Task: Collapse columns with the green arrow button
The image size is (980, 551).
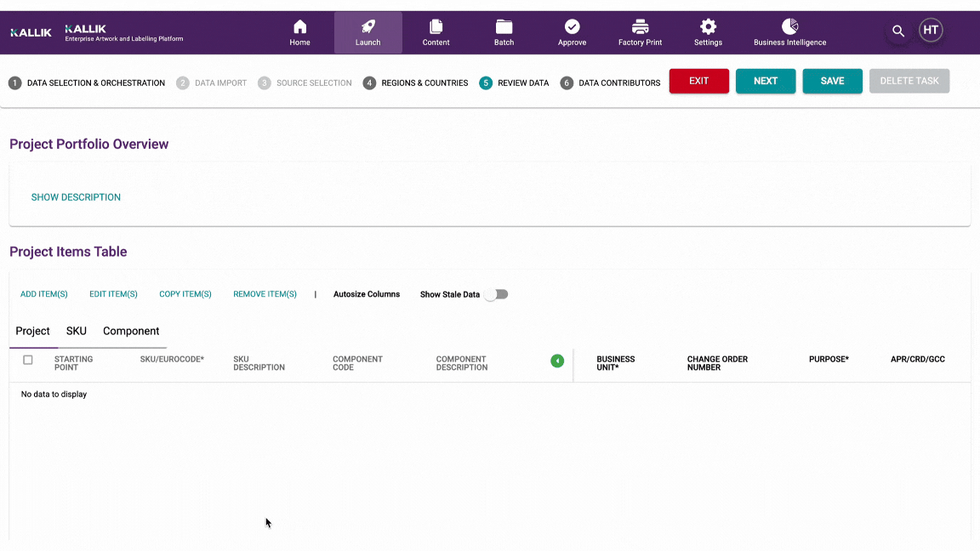Action: tap(557, 361)
